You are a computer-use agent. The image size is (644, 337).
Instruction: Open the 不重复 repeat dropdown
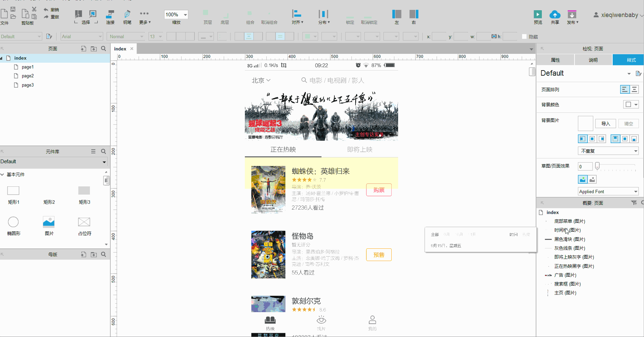click(608, 151)
